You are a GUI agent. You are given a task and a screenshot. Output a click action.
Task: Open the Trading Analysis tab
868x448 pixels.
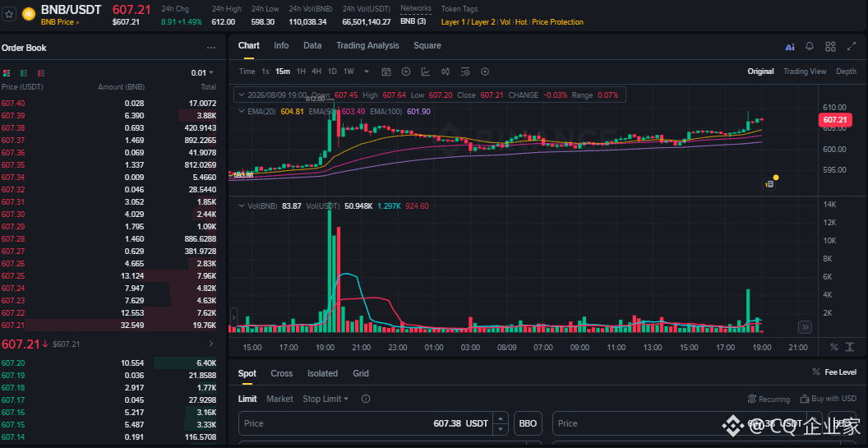(367, 45)
